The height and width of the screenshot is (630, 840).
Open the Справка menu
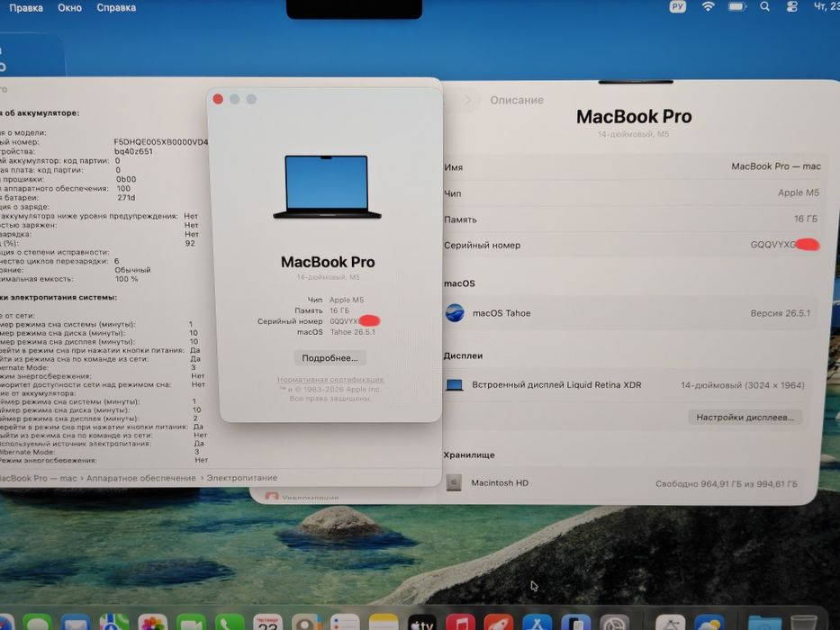116,7
